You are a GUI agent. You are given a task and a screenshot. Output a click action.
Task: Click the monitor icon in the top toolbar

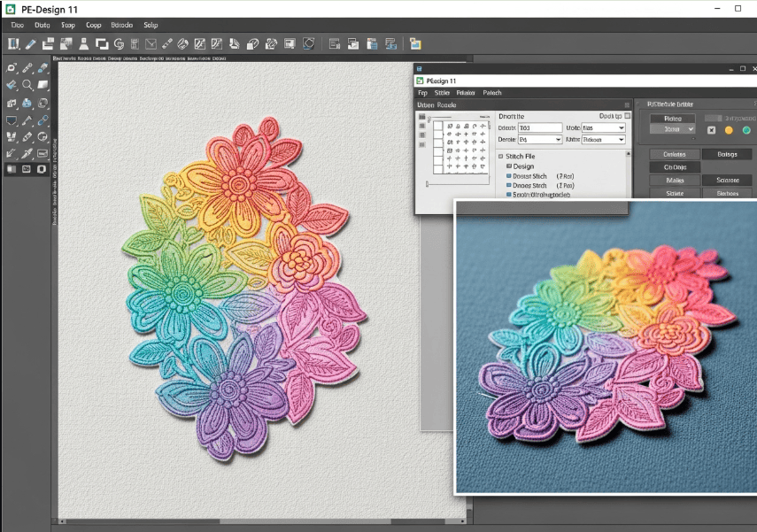click(290, 44)
